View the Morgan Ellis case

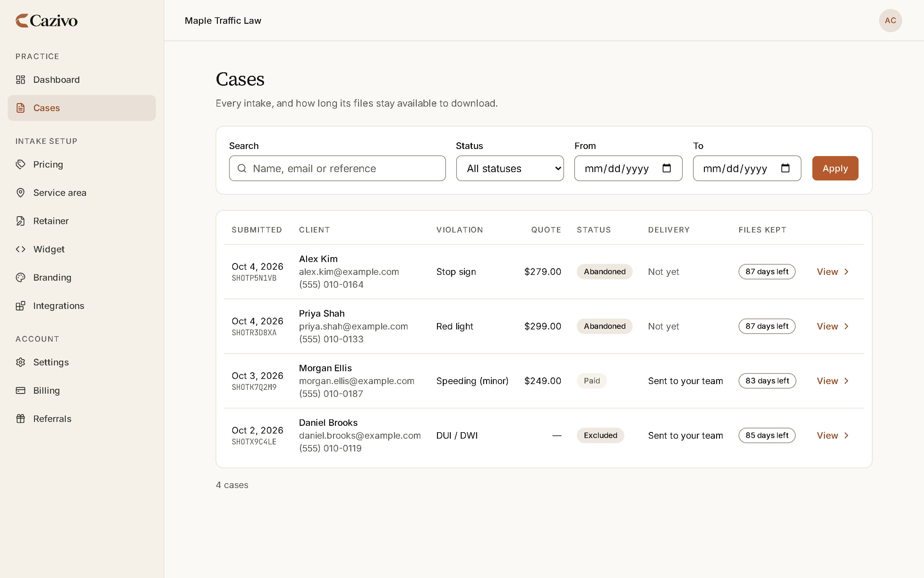click(833, 381)
